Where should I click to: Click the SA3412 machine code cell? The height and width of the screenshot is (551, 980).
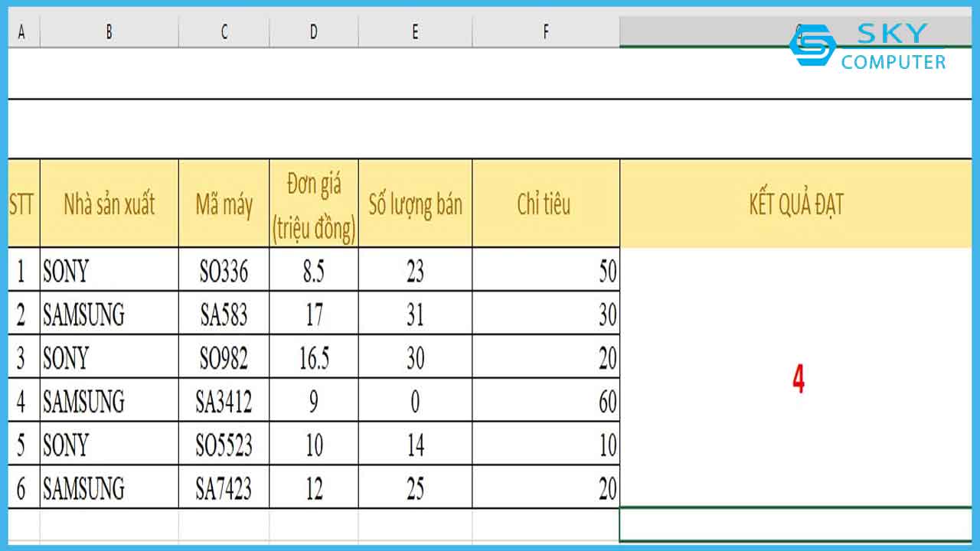coord(224,400)
